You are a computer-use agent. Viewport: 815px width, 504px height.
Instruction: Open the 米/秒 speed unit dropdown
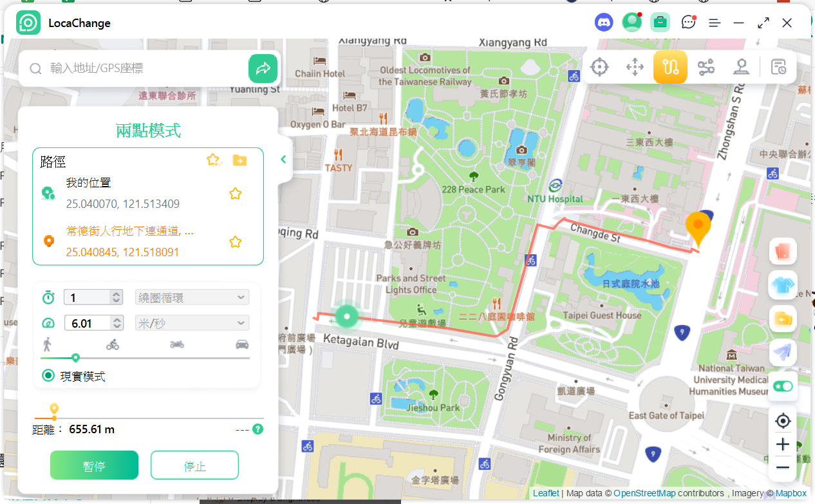click(x=192, y=323)
